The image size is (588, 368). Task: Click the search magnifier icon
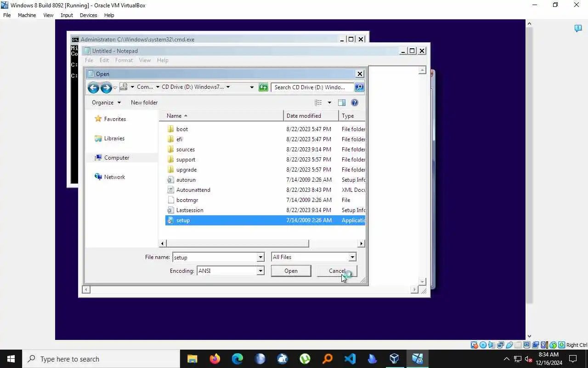point(359,87)
